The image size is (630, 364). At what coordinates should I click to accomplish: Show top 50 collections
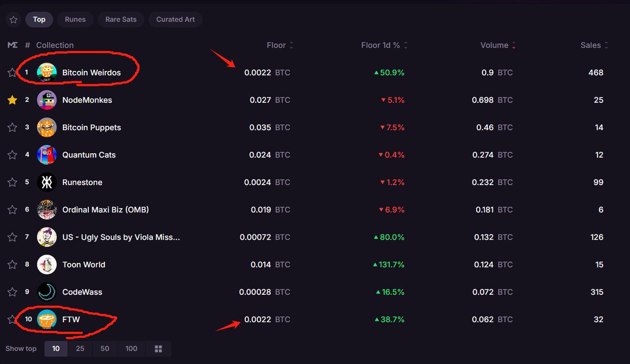pyautogui.click(x=105, y=349)
